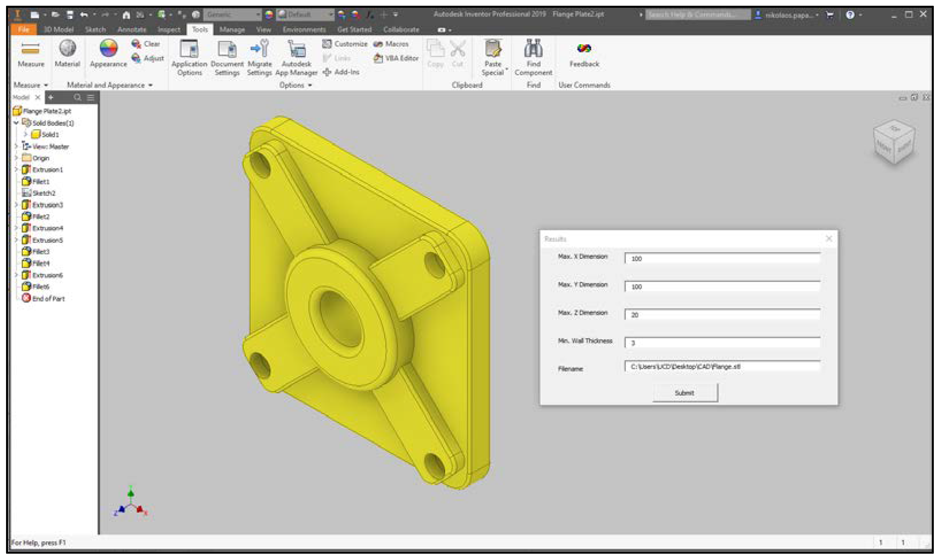Click the Min. Wall Thickness field

722,343
